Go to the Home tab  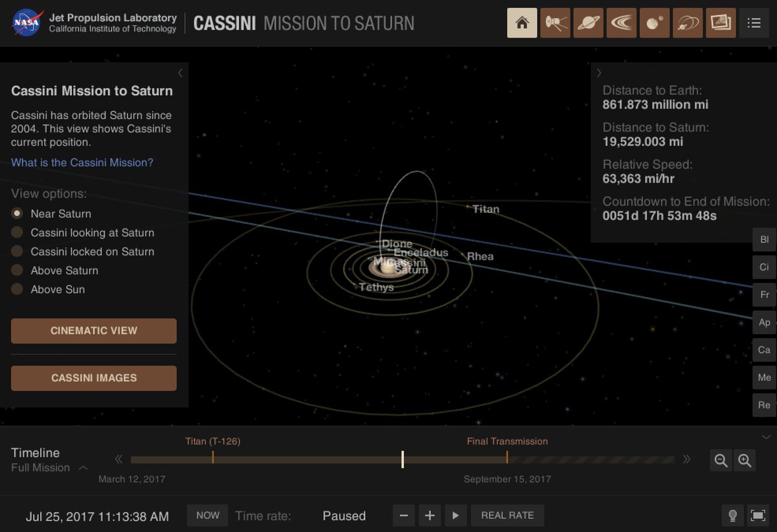522,23
